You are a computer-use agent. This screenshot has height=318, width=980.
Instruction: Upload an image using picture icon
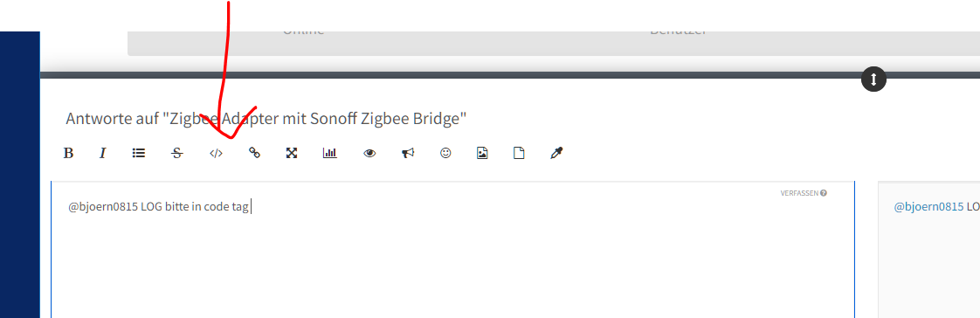pos(482,153)
